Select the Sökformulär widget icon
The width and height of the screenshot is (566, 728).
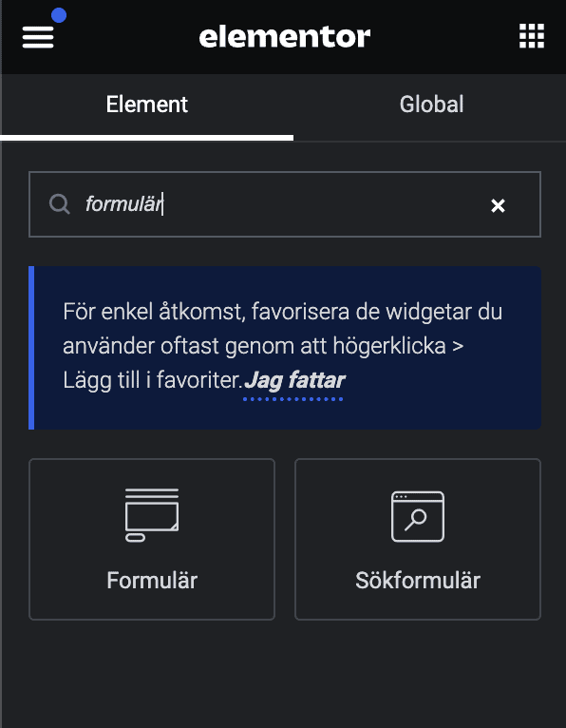[x=418, y=516]
